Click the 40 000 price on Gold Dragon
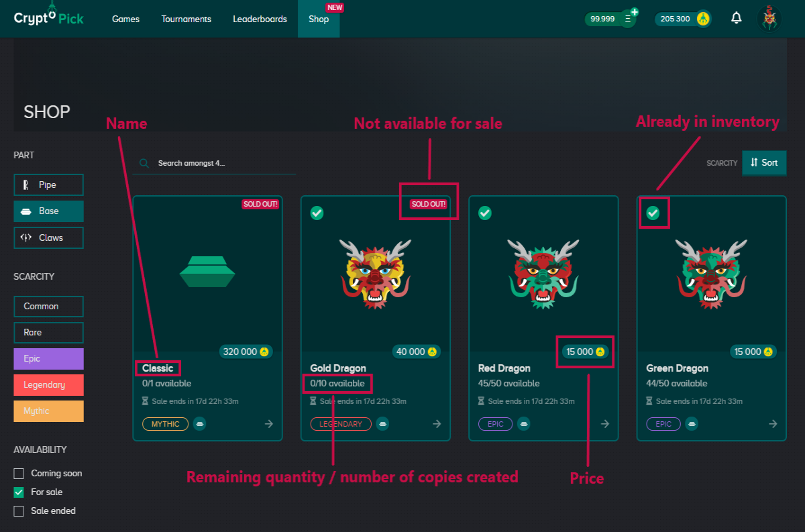This screenshot has height=532, width=805. point(417,352)
